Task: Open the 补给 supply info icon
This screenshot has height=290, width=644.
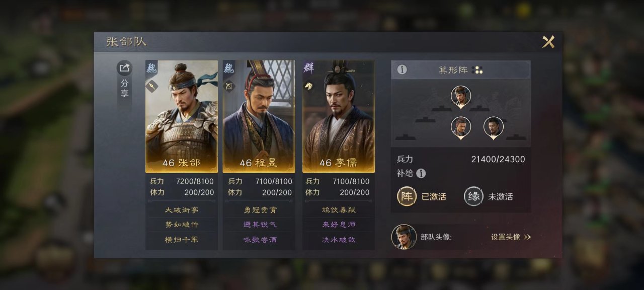Action: pyautogui.click(x=421, y=173)
